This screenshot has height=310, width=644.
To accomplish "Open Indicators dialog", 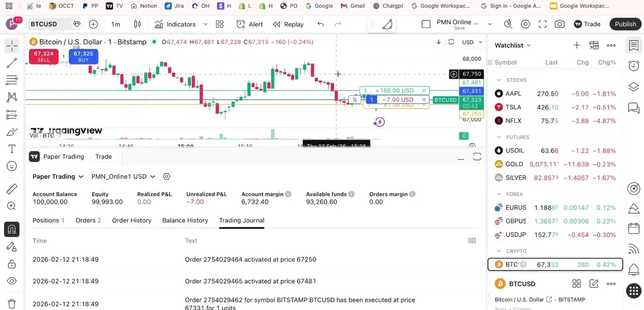I will [175, 24].
